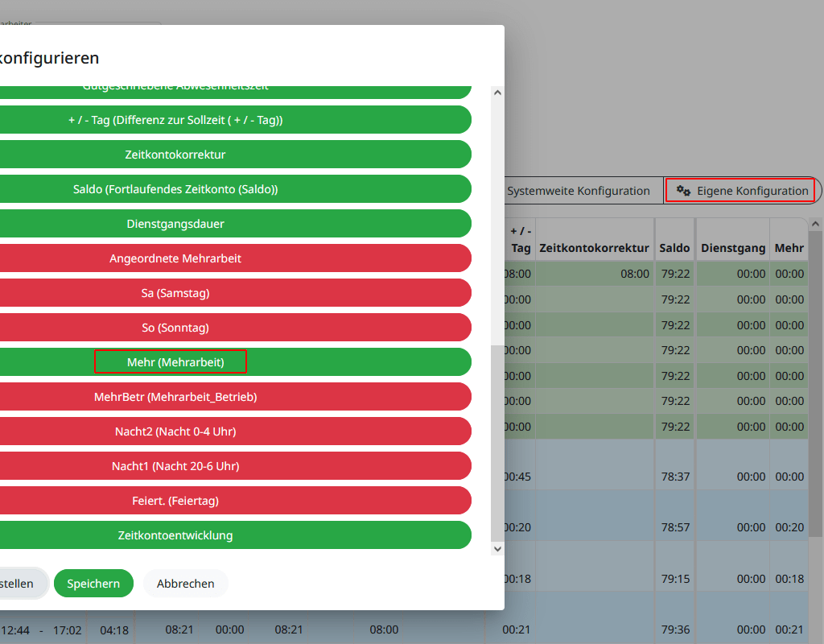The height and width of the screenshot is (644, 824).
Task: Disable the Zeitkontokorrektur column
Action: (x=175, y=155)
